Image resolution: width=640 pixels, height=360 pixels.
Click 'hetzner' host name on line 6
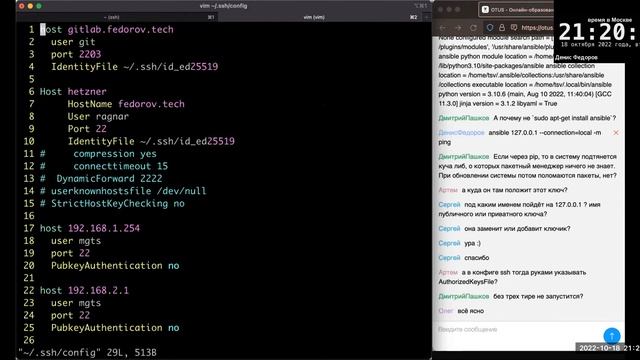(87, 91)
